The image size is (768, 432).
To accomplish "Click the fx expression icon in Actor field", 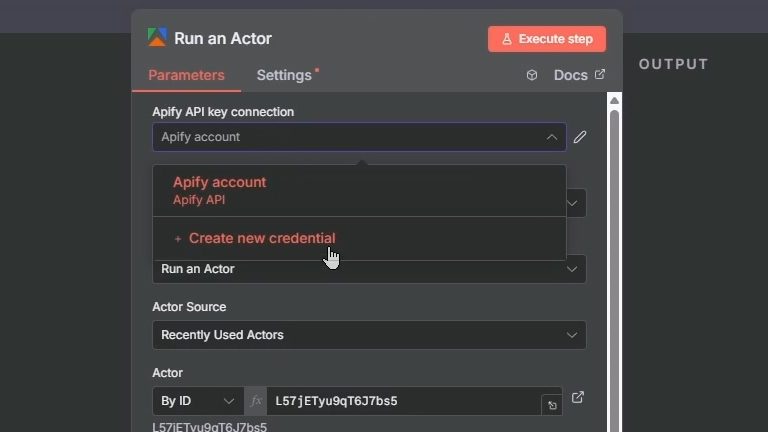I will (256, 401).
